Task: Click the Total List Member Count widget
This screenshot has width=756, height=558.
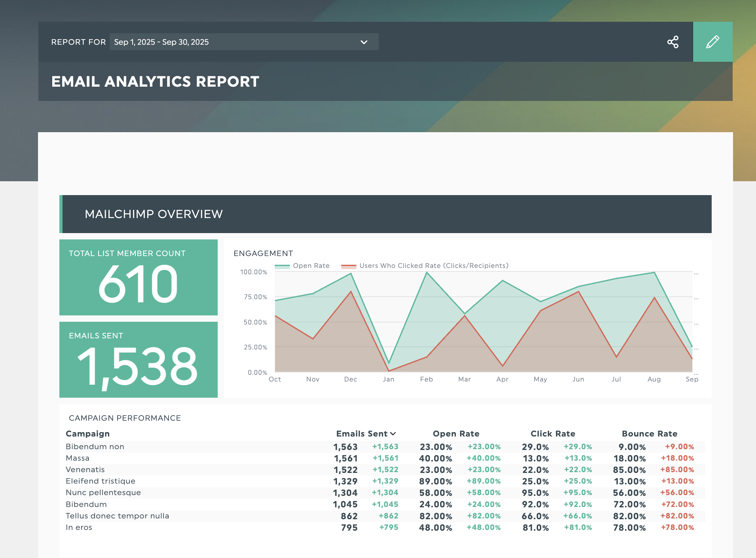Action: (x=138, y=277)
